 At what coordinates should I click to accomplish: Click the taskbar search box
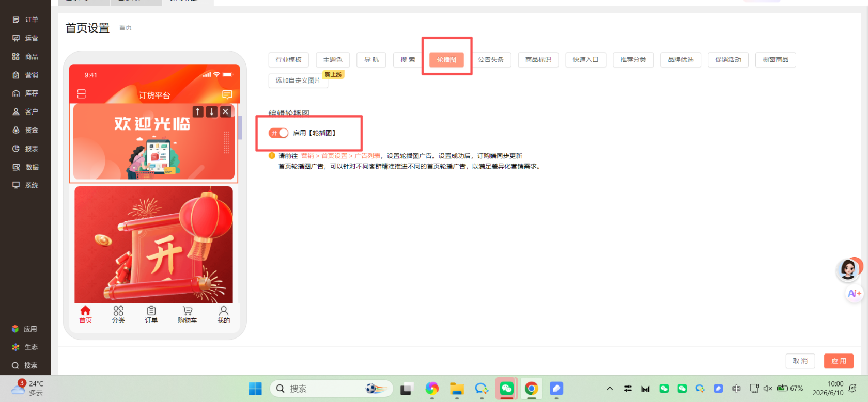click(331, 389)
